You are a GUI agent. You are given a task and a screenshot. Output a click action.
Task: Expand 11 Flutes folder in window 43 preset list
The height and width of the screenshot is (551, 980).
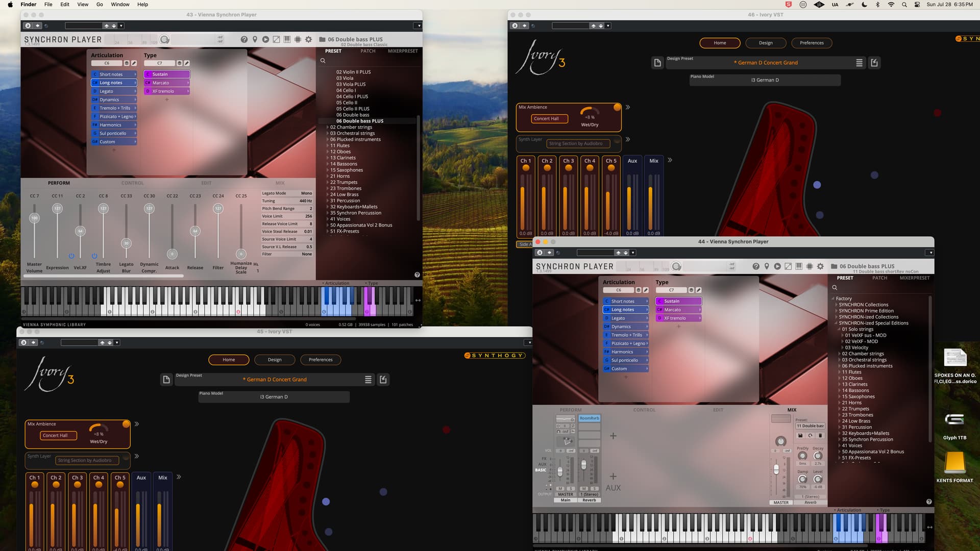[327, 145]
